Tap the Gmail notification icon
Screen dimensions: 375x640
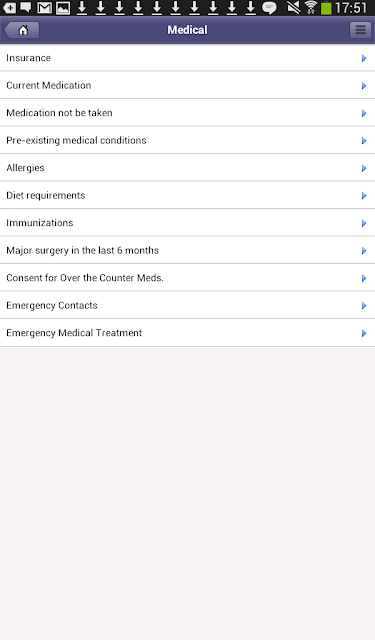[44, 7]
